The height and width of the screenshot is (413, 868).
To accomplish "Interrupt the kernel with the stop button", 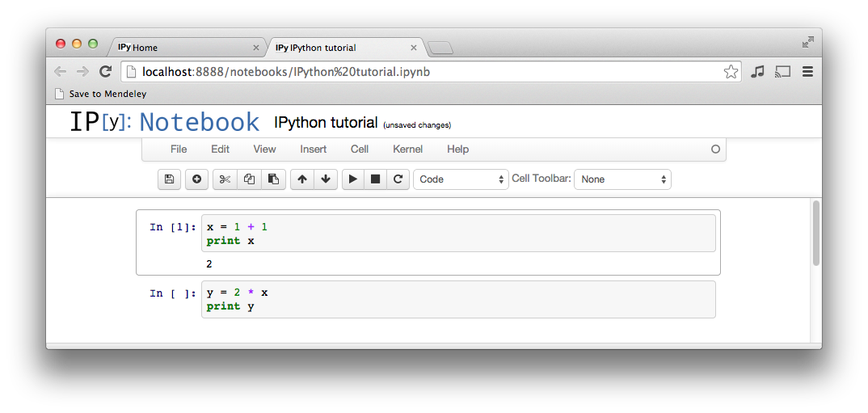I will tap(375, 179).
